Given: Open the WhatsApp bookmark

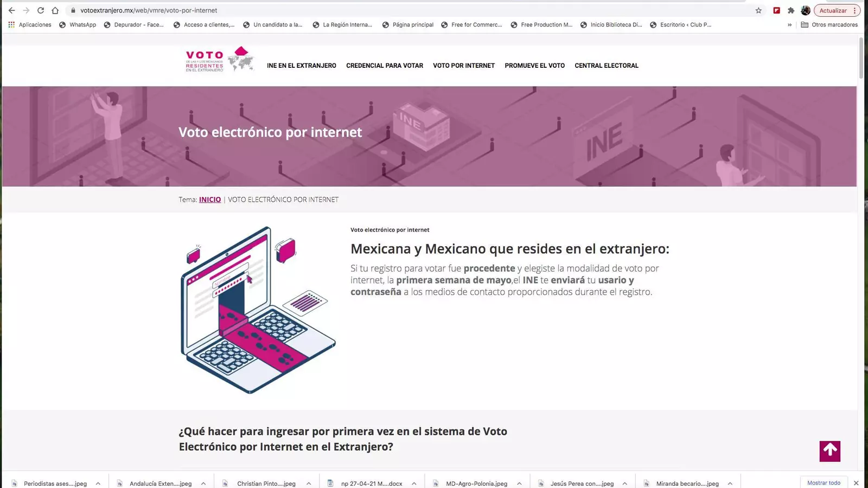Looking at the screenshot, I should 78,25.
